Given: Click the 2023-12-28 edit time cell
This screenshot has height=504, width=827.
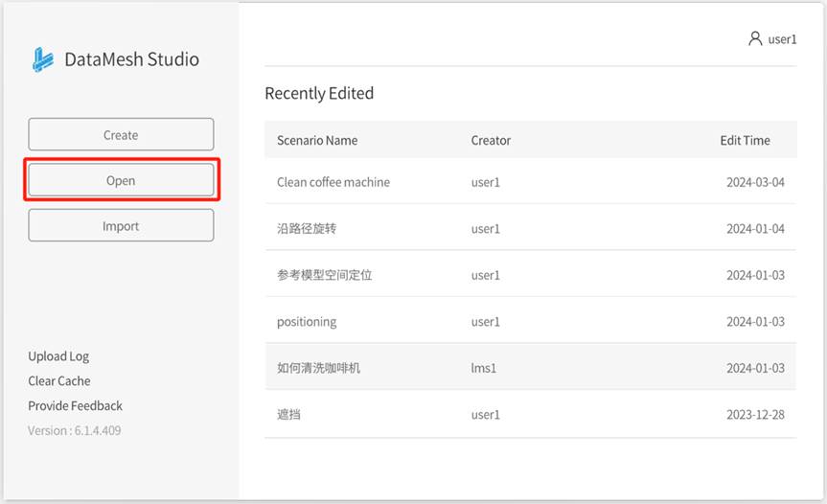Looking at the screenshot, I should point(755,415).
